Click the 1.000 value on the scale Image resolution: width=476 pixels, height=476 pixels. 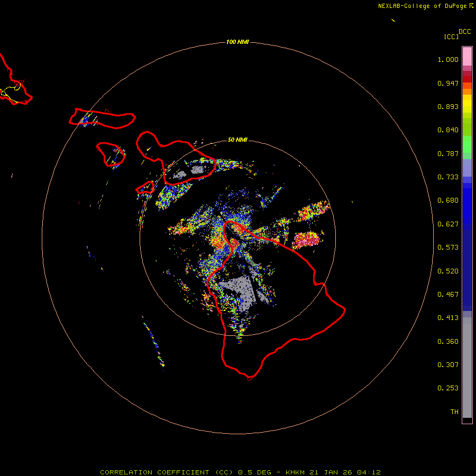(448, 59)
